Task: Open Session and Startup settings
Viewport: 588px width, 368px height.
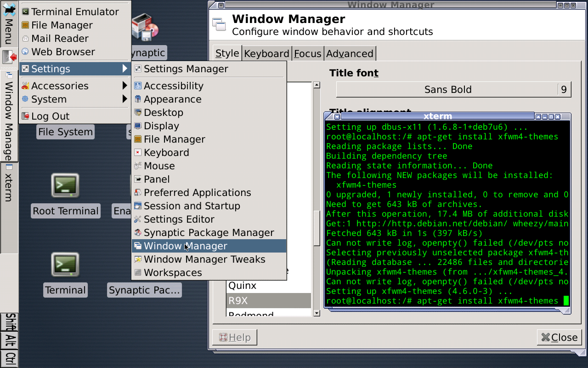Action: pos(192,206)
